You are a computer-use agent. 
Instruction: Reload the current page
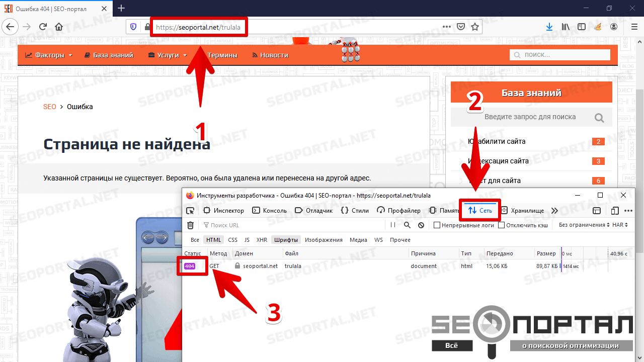(43, 27)
